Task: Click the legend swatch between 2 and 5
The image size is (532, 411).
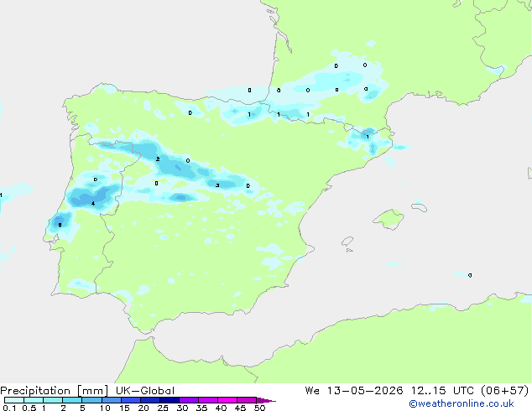Action: (x=72, y=400)
